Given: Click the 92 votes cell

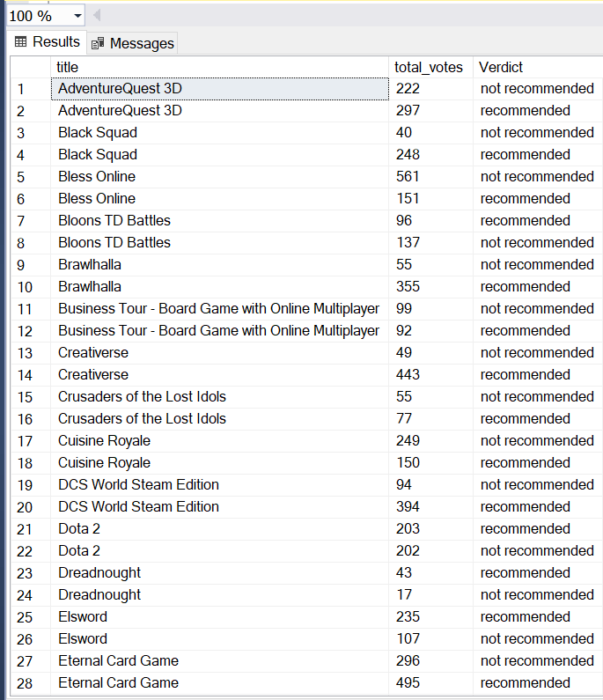Looking at the screenshot, I should click(x=430, y=331).
